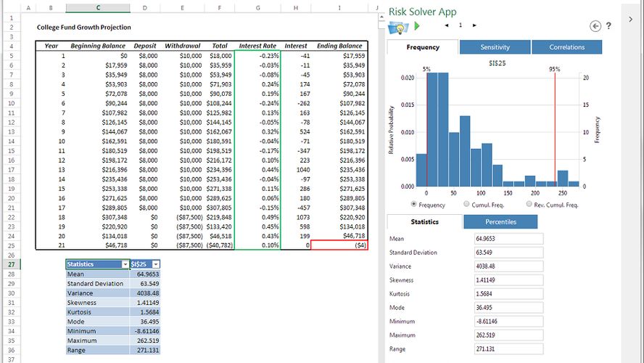Open help with the question mark icon

pyautogui.click(x=608, y=26)
